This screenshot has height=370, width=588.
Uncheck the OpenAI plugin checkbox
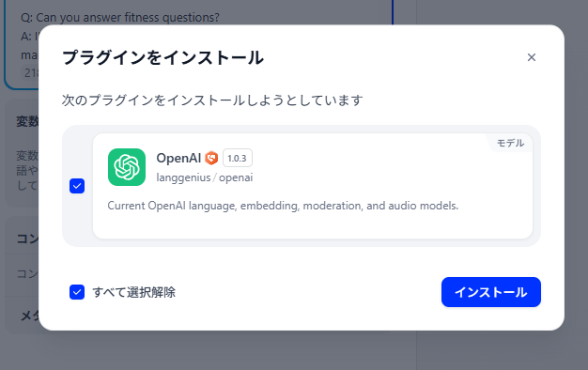coord(77,186)
